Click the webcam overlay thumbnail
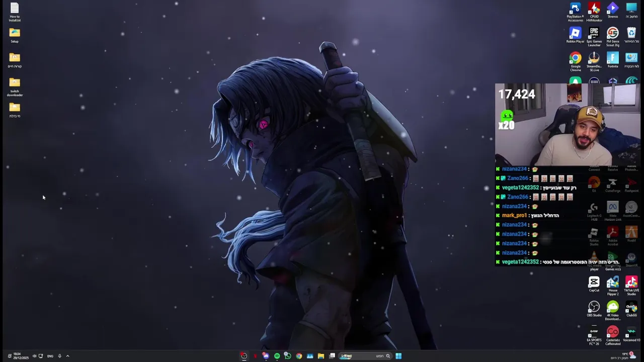Image resolution: width=644 pixels, height=362 pixels. (x=568, y=124)
